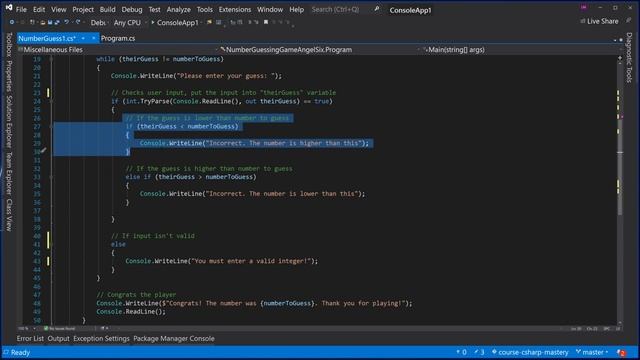The height and width of the screenshot is (360, 640).
Task: Pin the NumberGuess1.cs tab
Action: coord(83,38)
